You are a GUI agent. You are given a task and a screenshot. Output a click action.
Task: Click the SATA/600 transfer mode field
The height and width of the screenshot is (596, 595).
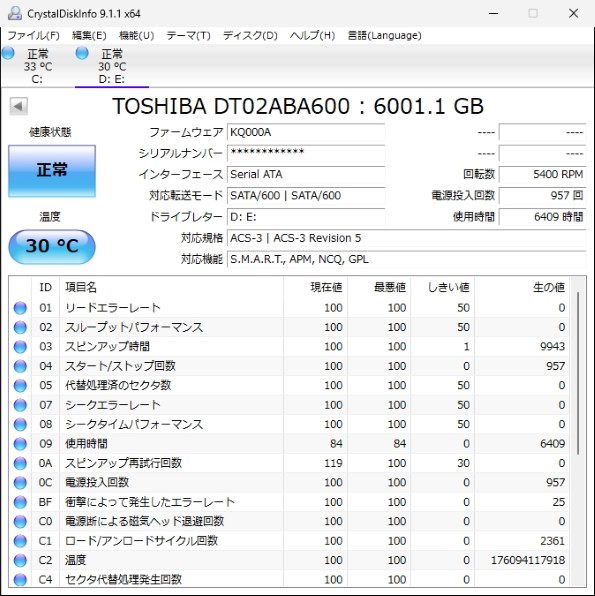(x=306, y=196)
